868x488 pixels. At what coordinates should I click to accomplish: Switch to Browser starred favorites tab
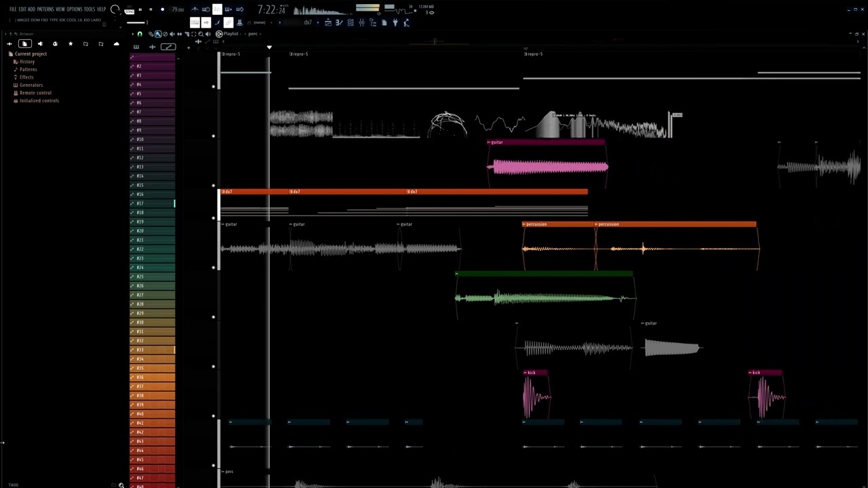71,43
